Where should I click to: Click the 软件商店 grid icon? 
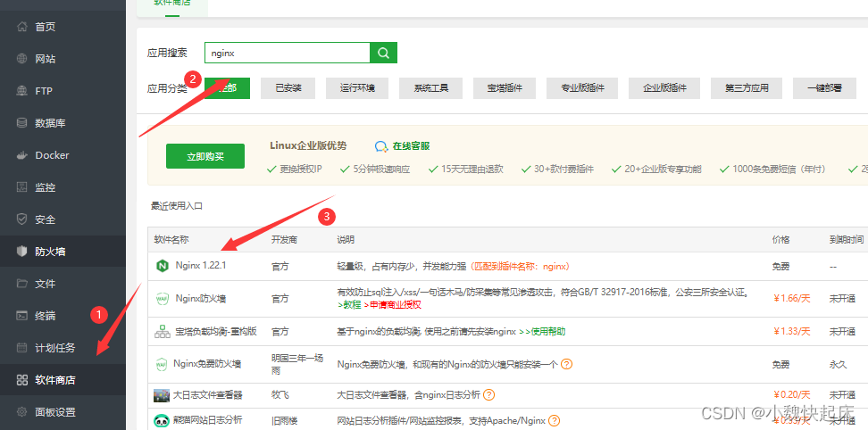pos(22,380)
